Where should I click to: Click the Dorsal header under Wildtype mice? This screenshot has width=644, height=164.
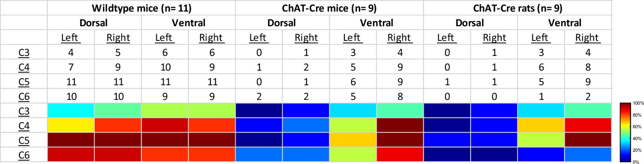click(x=94, y=23)
